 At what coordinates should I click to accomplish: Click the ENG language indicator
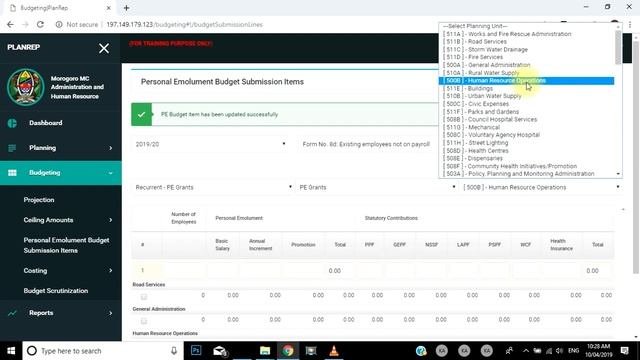573,351
